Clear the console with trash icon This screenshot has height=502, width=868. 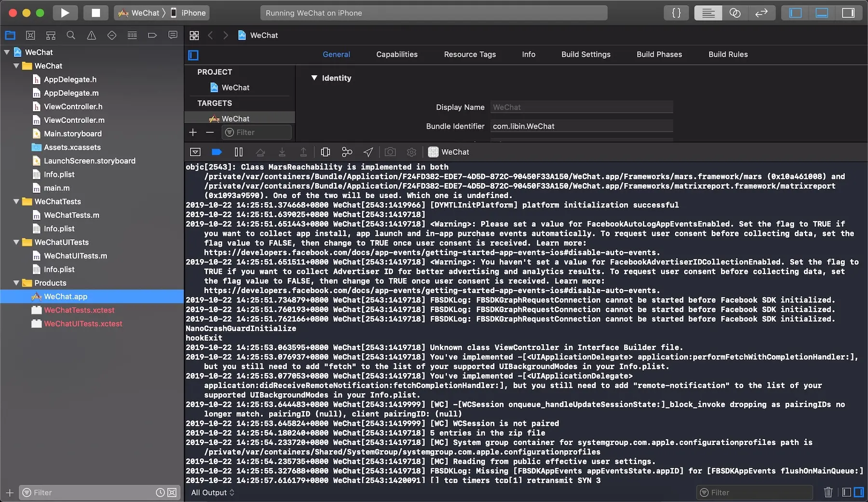(x=828, y=492)
